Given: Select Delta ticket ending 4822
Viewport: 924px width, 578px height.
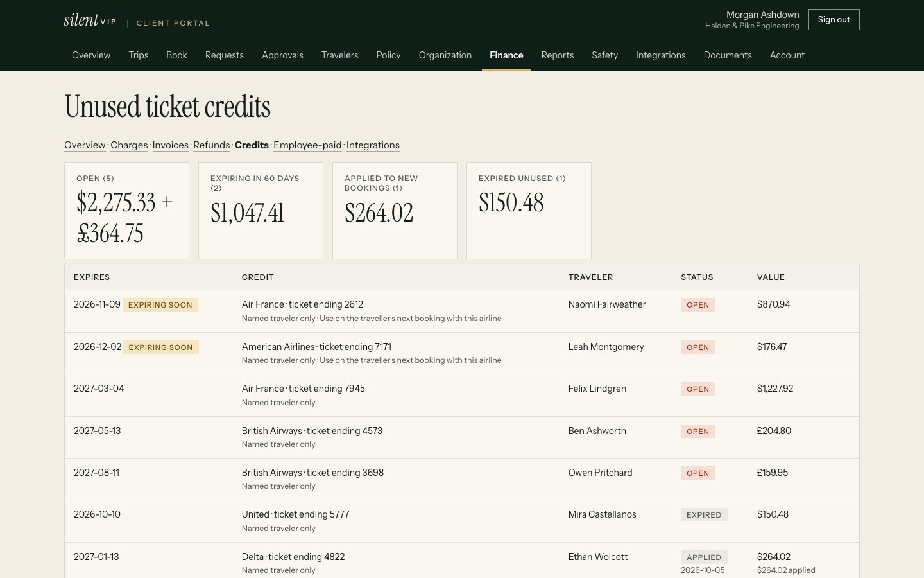Looking at the screenshot, I should [x=293, y=557].
